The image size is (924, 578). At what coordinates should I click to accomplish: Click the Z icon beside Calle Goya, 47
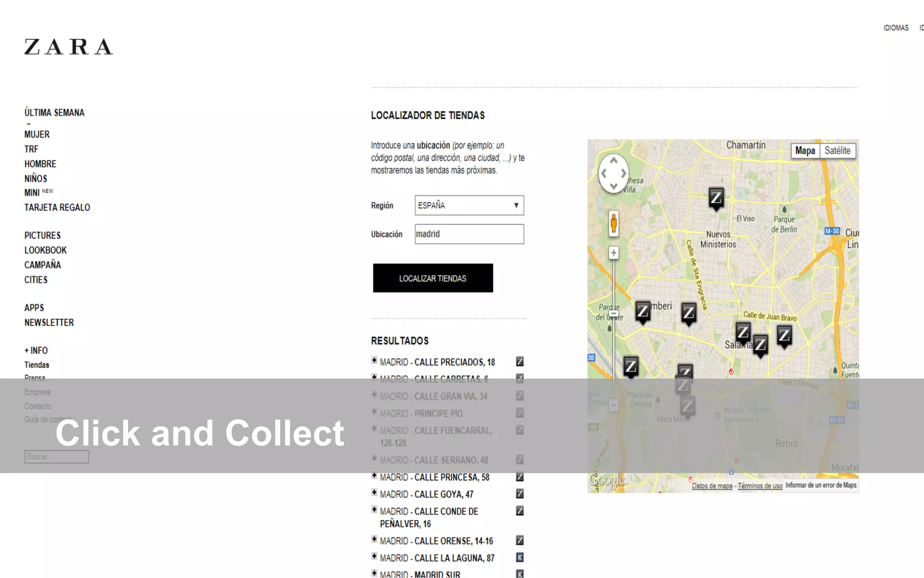(520, 494)
